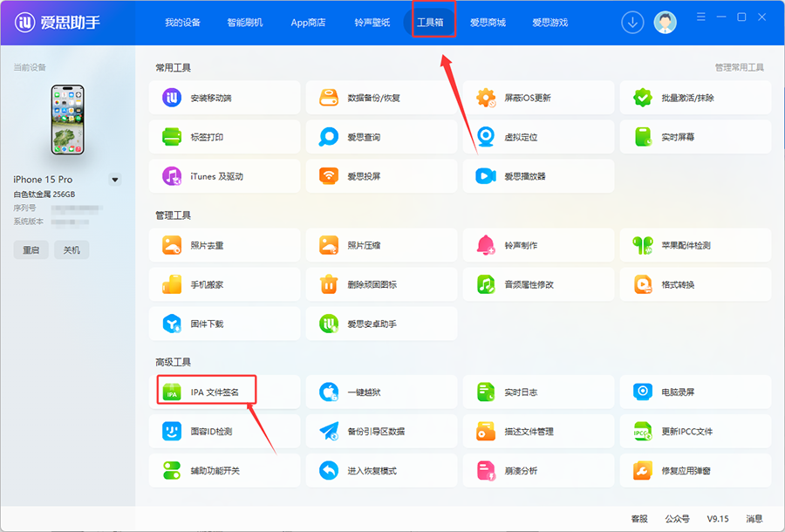Click the 关机 button
The image size is (785, 532).
pos(72,249)
